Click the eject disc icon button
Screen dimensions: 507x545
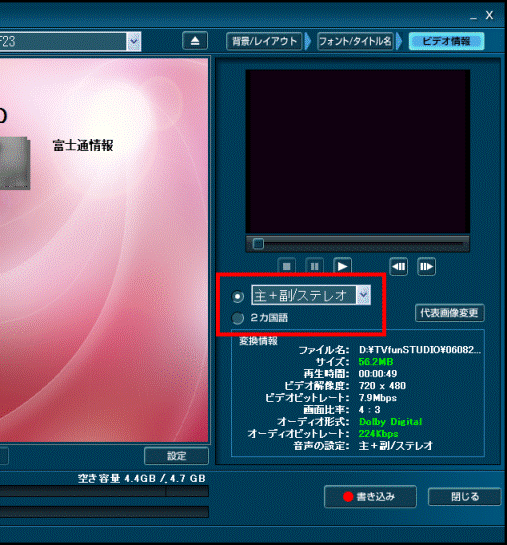tap(195, 41)
